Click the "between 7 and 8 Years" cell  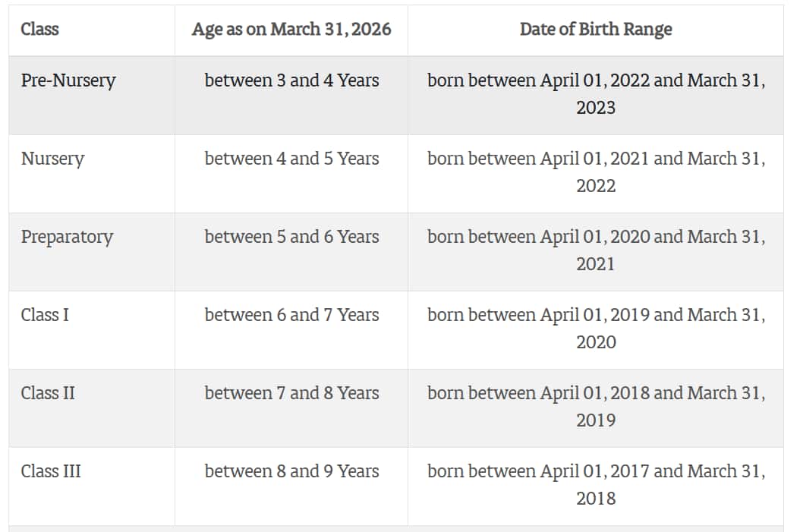click(291, 393)
